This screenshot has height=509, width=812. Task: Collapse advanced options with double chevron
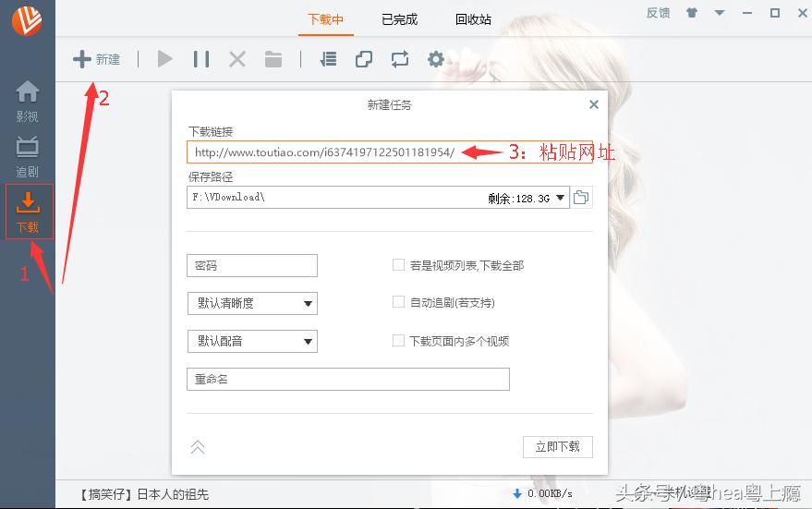tap(198, 447)
